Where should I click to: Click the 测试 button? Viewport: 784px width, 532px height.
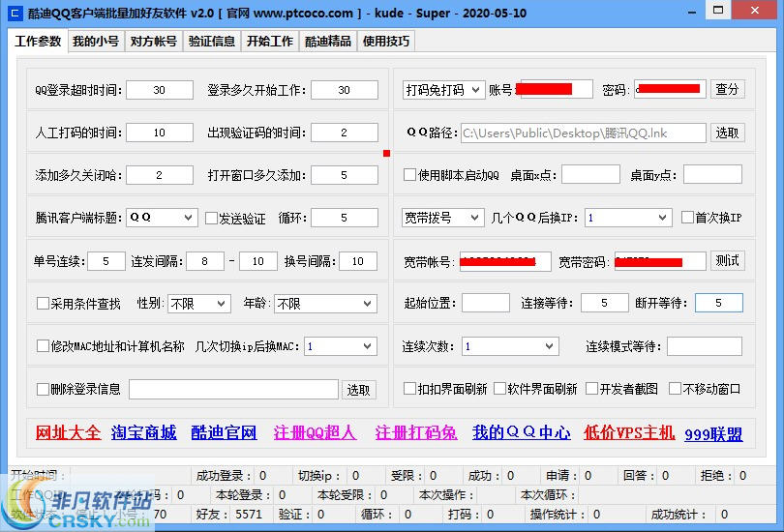(728, 261)
